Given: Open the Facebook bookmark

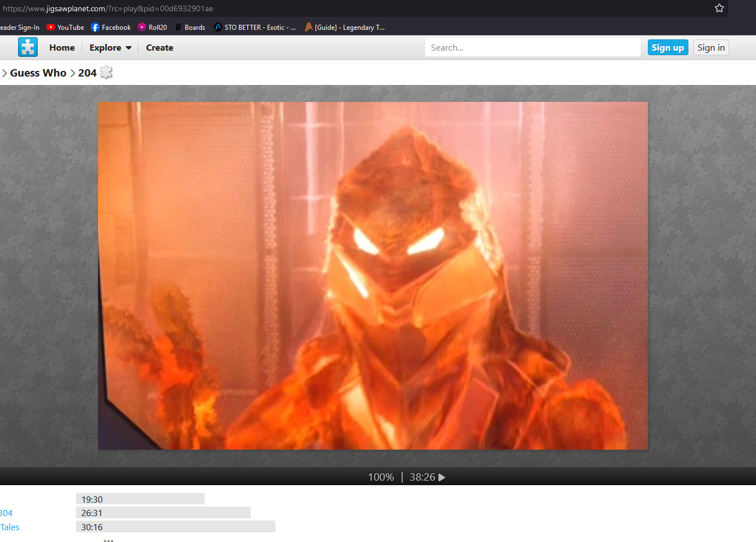Looking at the screenshot, I should [x=111, y=27].
